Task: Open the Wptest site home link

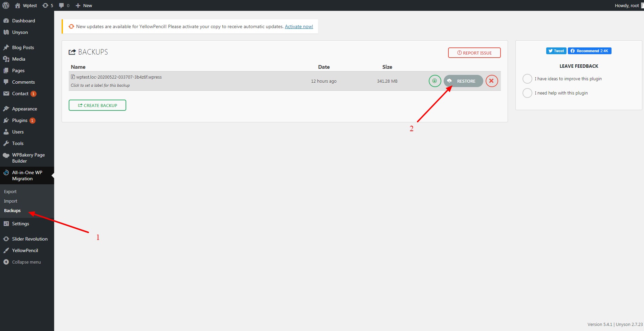Action: click(x=26, y=5)
